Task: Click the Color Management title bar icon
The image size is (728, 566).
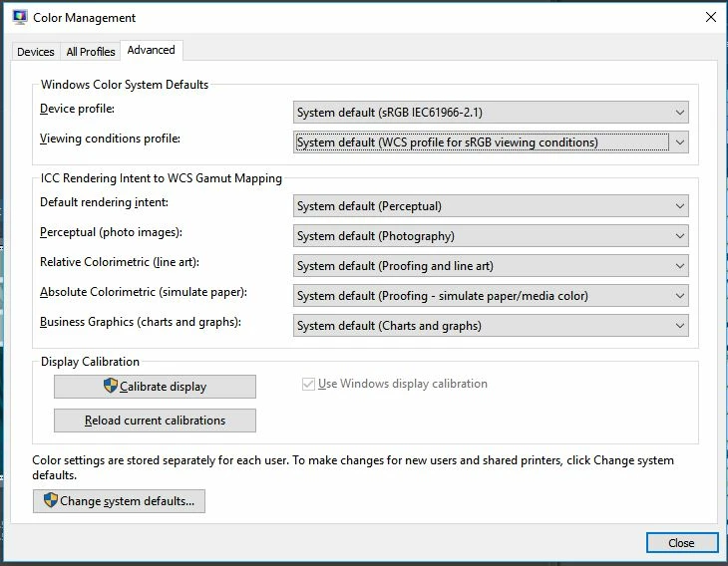Action: click(x=20, y=17)
